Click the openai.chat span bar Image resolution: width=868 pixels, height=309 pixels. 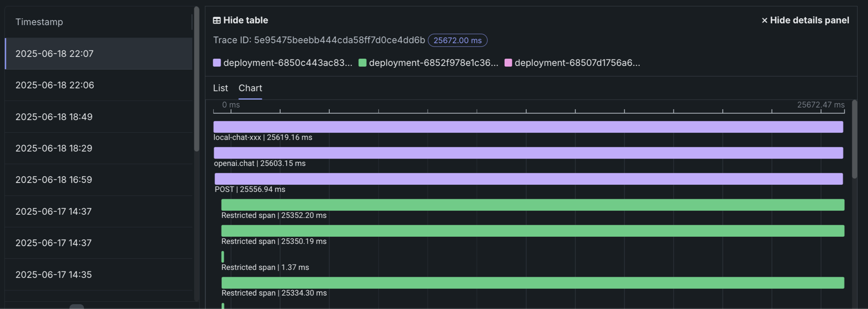coord(528,153)
